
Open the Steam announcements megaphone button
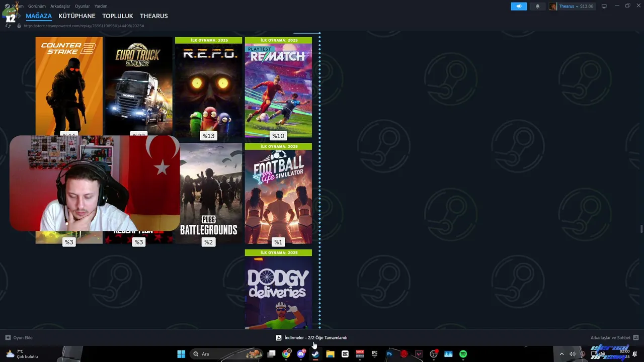(519, 7)
